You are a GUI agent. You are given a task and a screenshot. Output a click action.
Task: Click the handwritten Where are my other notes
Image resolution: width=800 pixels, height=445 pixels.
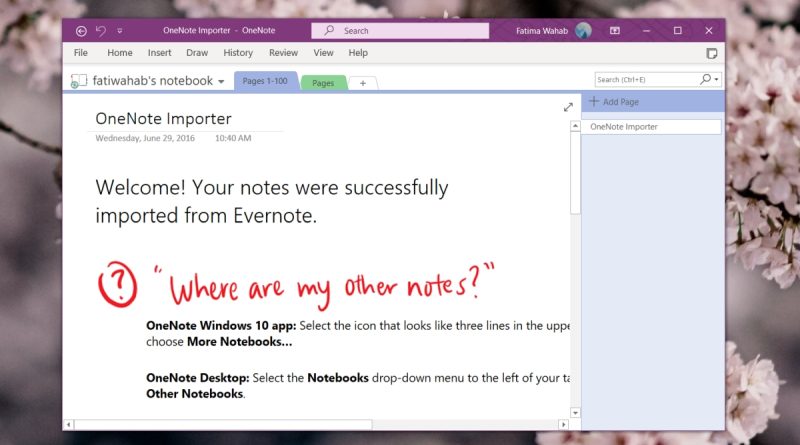tap(324, 286)
